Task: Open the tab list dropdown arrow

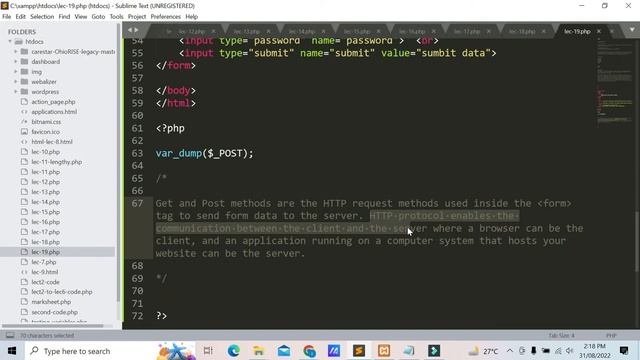Action: click(x=632, y=30)
